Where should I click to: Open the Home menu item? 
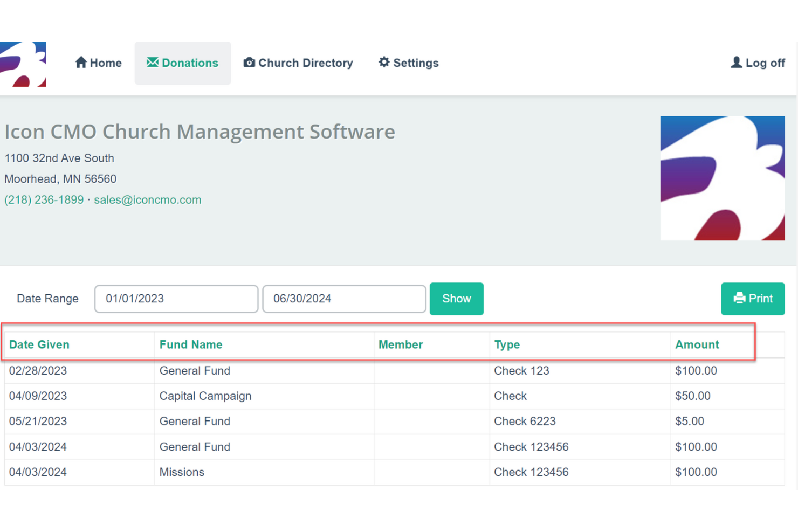pyautogui.click(x=98, y=63)
